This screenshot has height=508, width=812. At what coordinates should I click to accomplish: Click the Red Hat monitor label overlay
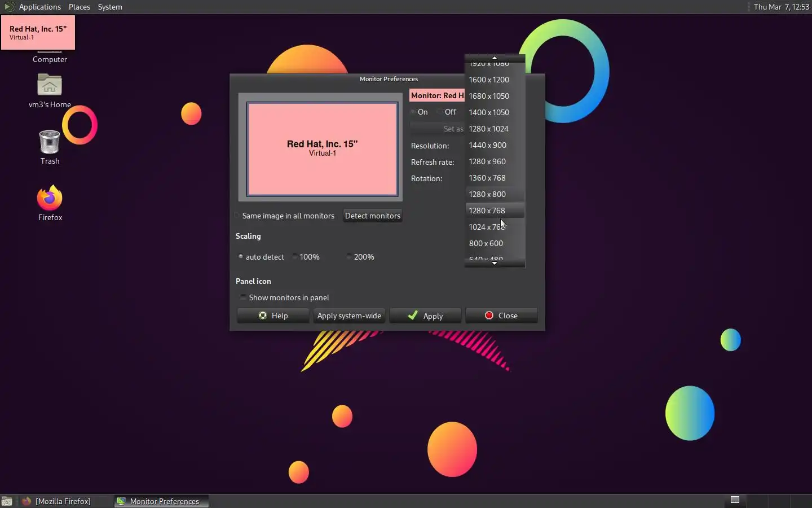click(38, 33)
